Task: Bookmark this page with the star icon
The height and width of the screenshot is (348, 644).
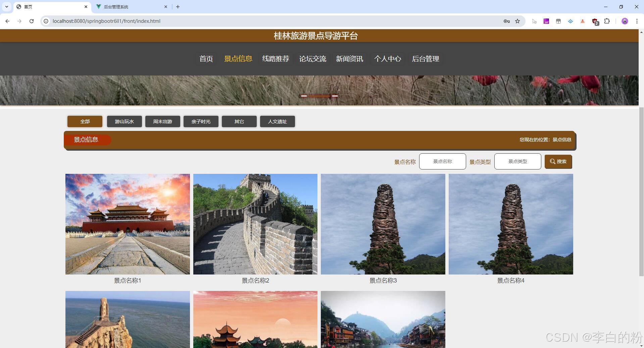Action: [x=517, y=21]
